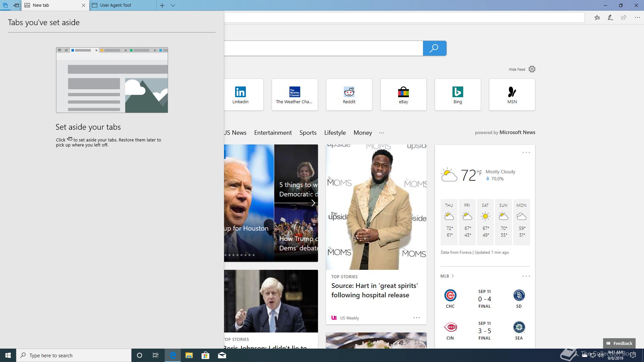Open Cortana circle icon
This screenshot has width=644, height=362.
tap(140, 355)
